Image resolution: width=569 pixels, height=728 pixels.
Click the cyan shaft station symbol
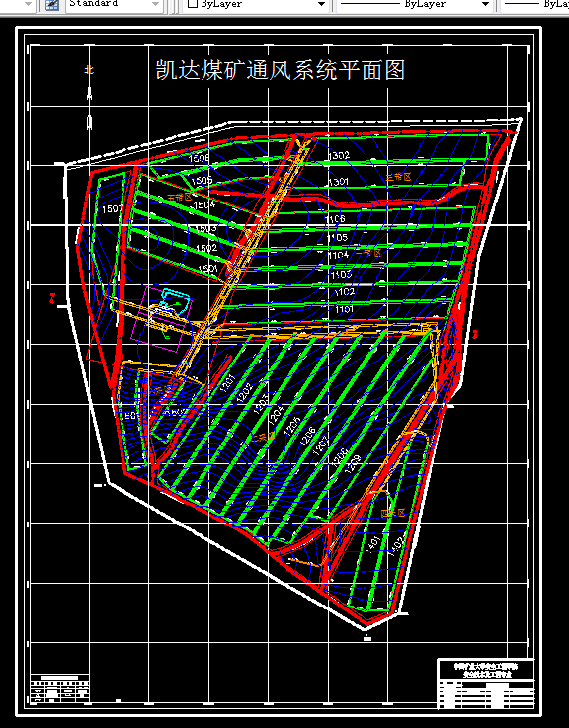click(175, 300)
